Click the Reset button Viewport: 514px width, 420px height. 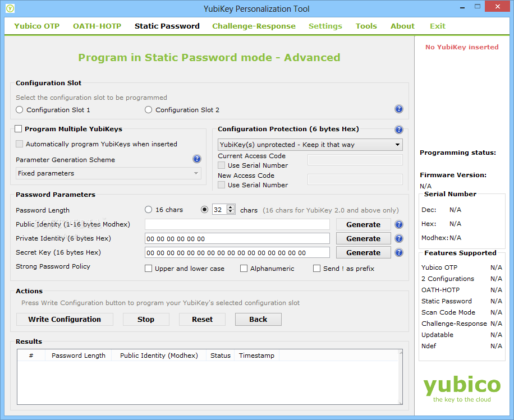point(202,320)
